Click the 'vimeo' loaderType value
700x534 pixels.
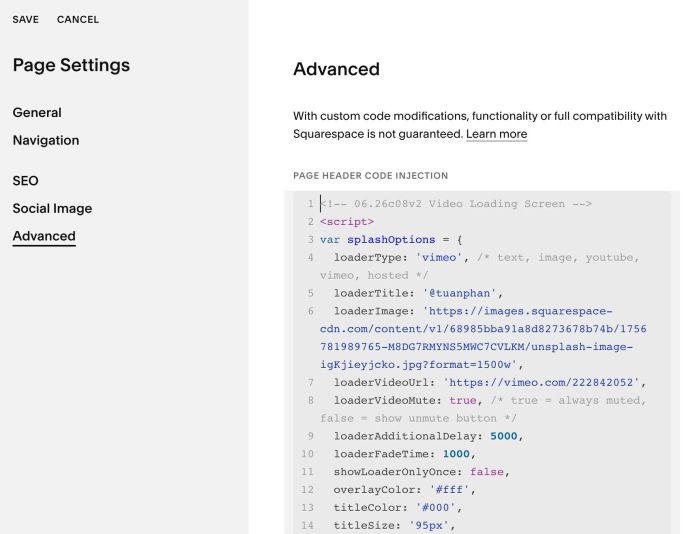(439, 258)
